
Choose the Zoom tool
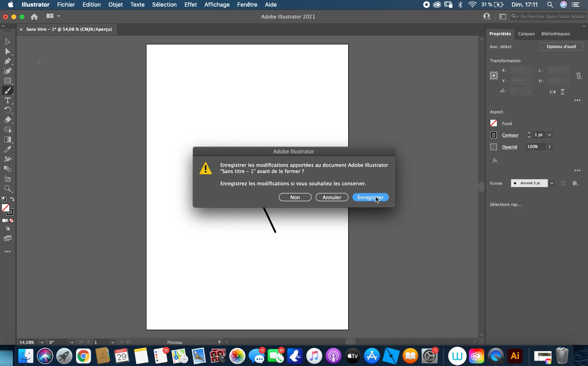[7, 189]
